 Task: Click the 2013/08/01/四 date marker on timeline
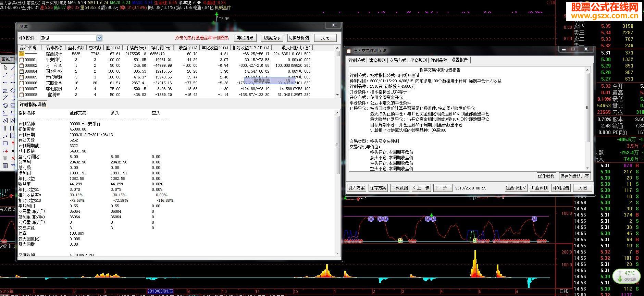coord(160,291)
